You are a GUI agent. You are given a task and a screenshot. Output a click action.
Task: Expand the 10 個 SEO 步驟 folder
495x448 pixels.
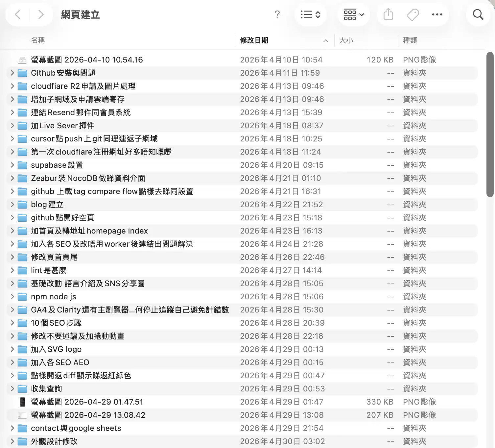12,323
